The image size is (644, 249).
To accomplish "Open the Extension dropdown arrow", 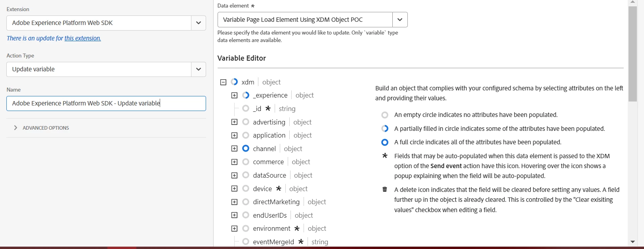I will click(199, 23).
